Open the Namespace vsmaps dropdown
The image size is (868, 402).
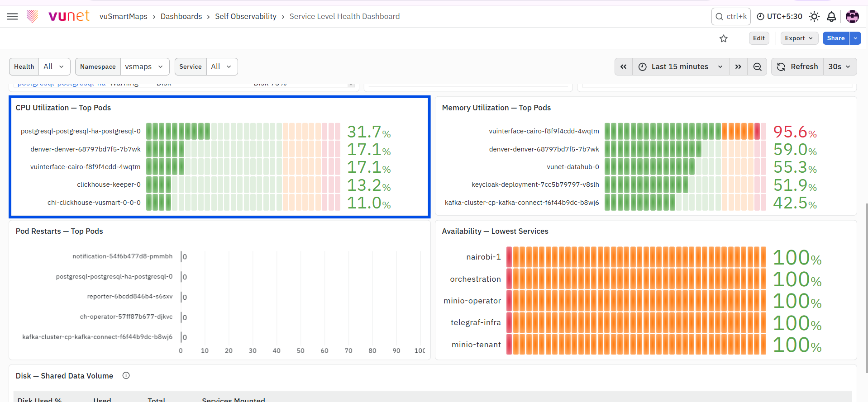pyautogui.click(x=145, y=66)
